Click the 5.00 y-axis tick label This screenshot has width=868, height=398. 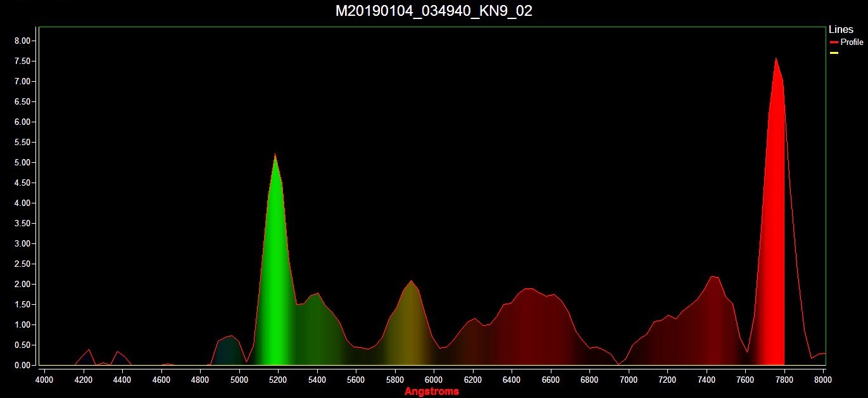point(22,162)
